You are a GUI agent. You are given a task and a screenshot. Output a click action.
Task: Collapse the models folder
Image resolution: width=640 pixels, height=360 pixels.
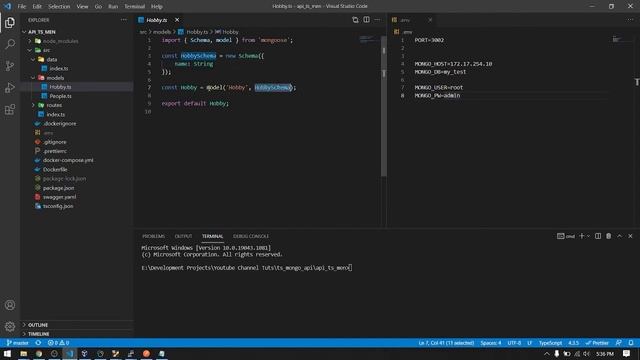78,78
